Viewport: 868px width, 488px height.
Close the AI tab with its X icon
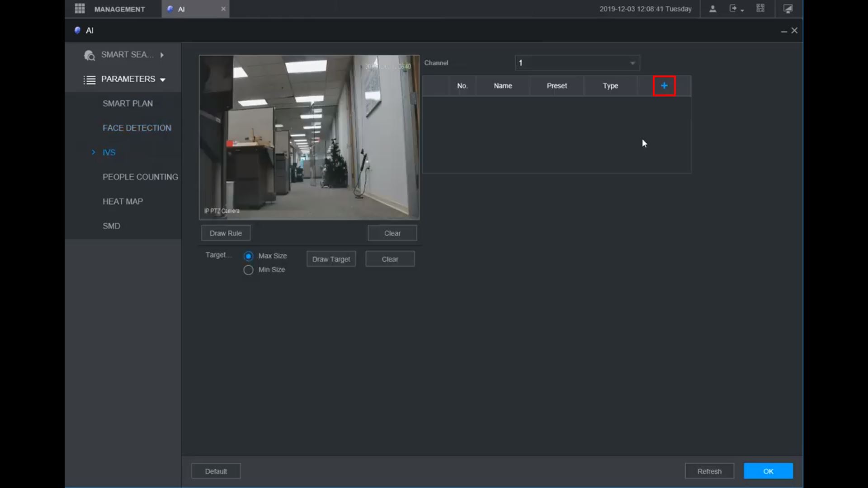click(x=223, y=9)
